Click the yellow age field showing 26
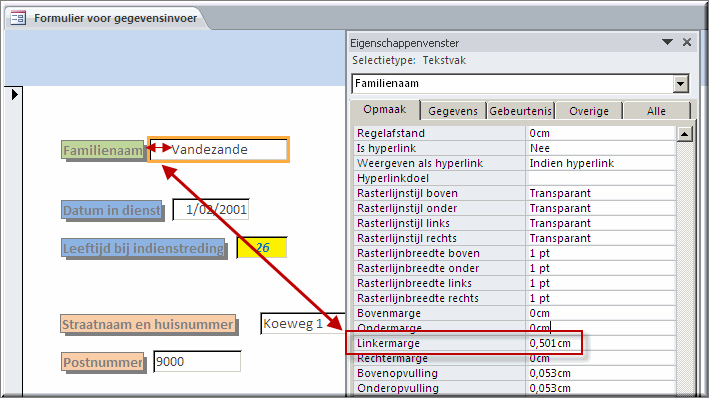This screenshot has width=709, height=398. pos(262,247)
